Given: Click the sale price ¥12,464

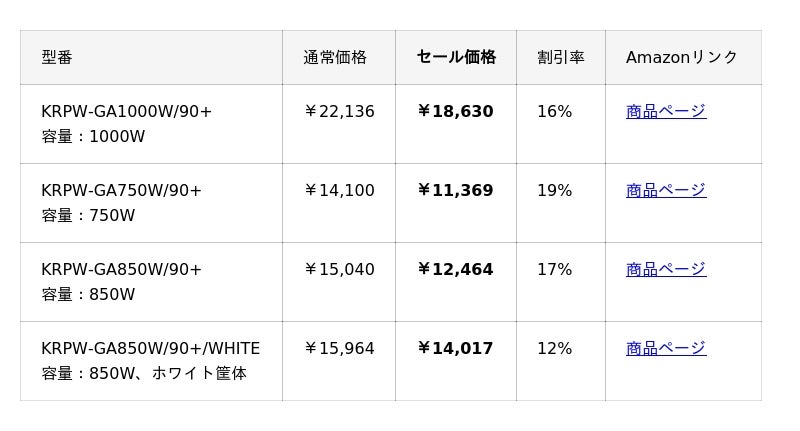Looking at the screenshot, I should [455, 269].
